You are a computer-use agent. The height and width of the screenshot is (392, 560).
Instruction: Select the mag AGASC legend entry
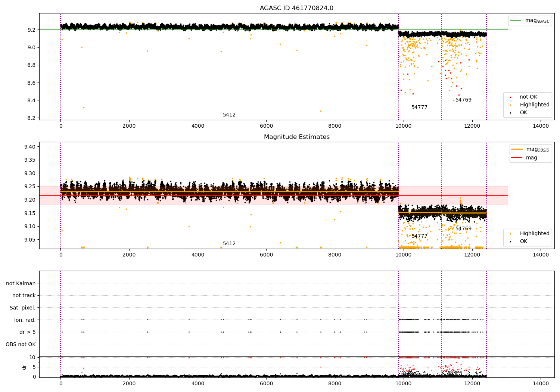coord(530,21)
